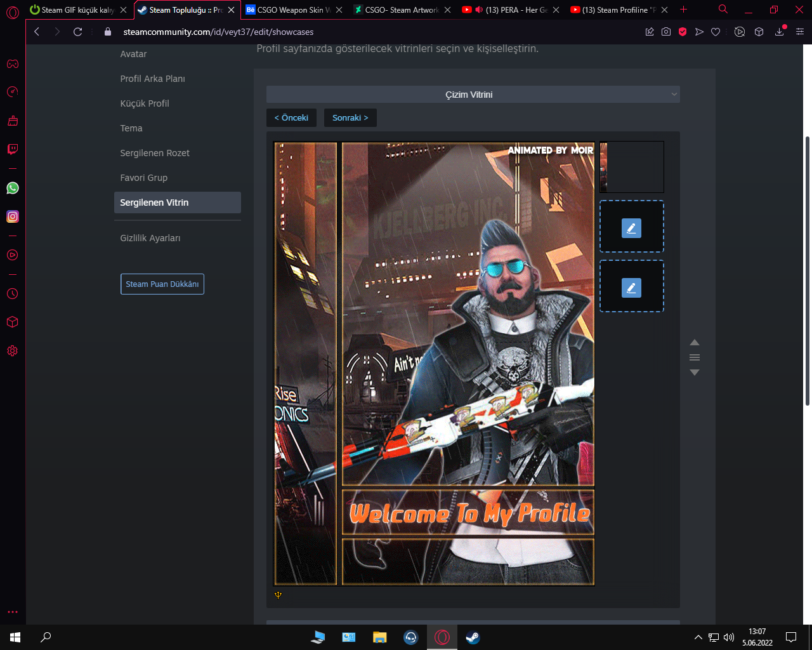Click the padlock site info icon
Image resolution: width=812 pixels, height=650 pixels.
click(x=108, y=32)
